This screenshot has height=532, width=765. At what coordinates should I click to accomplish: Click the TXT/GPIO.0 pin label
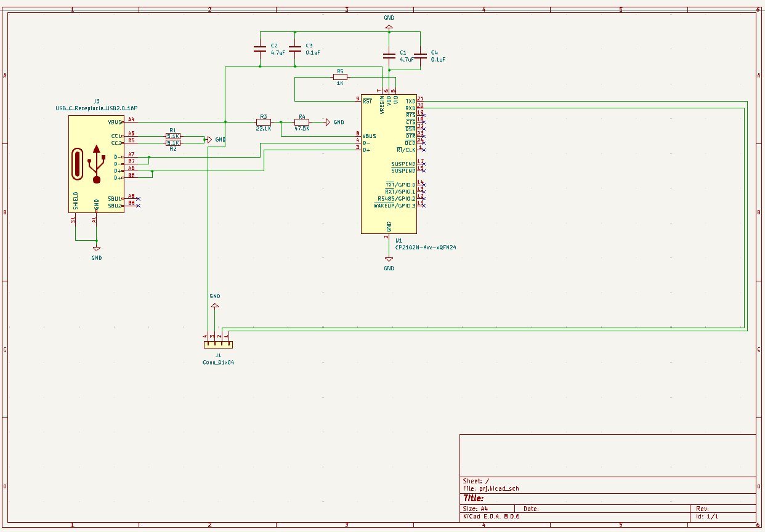click(x=400, y=185)
